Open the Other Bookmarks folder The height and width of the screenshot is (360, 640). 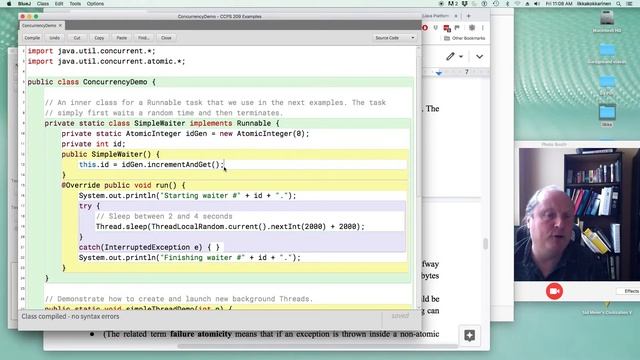[464, 38]
